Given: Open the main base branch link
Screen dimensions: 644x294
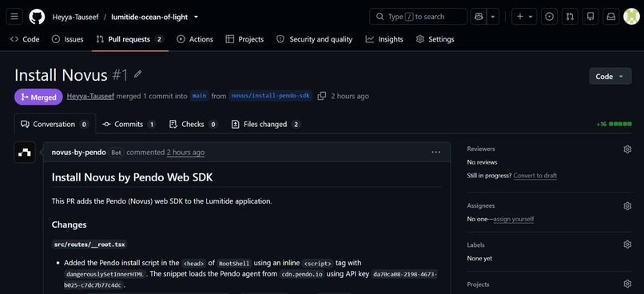Looking at the screenshot, I should point(199,96).
